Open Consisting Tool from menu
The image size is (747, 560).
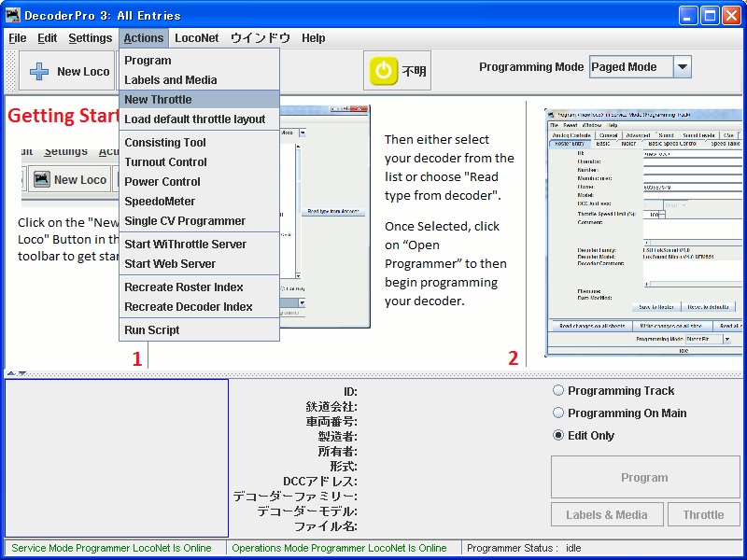click(199, 143)
